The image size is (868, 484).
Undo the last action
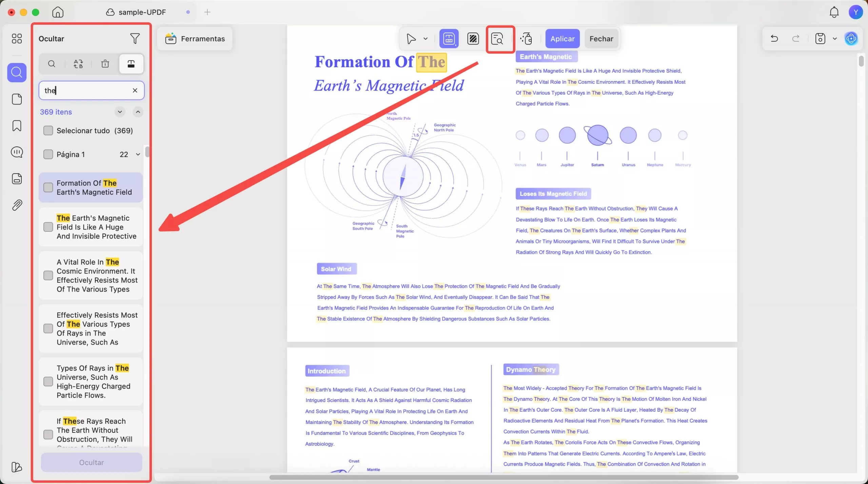point(774,39)
